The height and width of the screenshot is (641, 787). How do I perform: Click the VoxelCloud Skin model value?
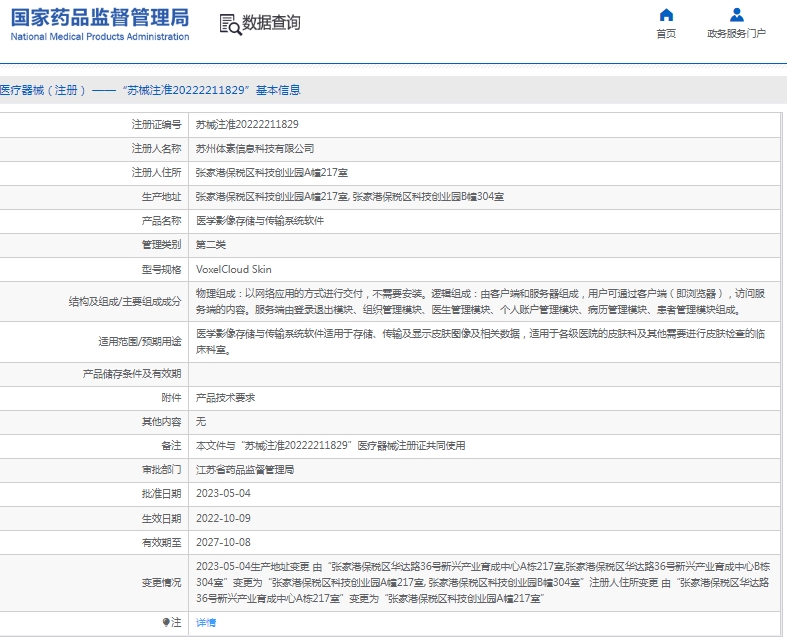pos(233,270)
